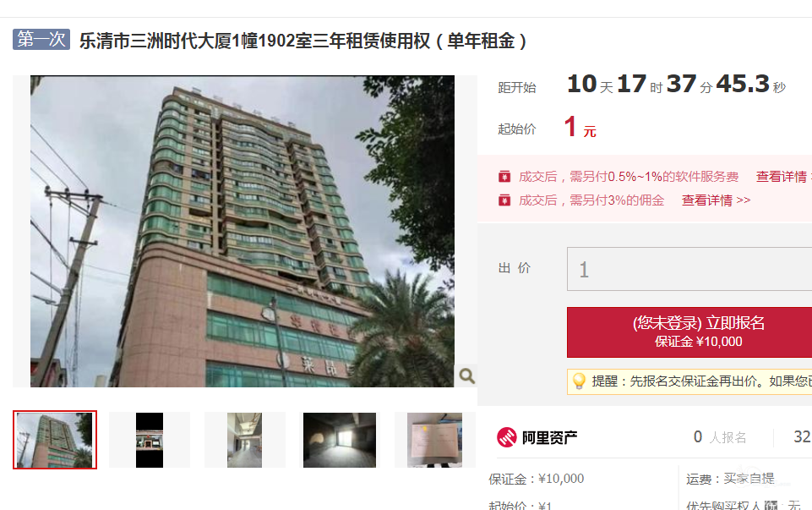
Task: Click the 阿里资产 name text
Action: pyautogui.click(x=549, y=438)
